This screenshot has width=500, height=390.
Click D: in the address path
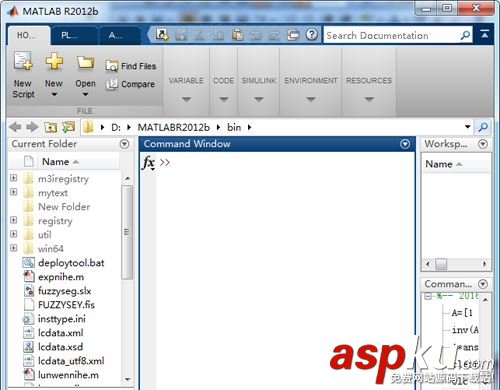[x=116, y=127]
